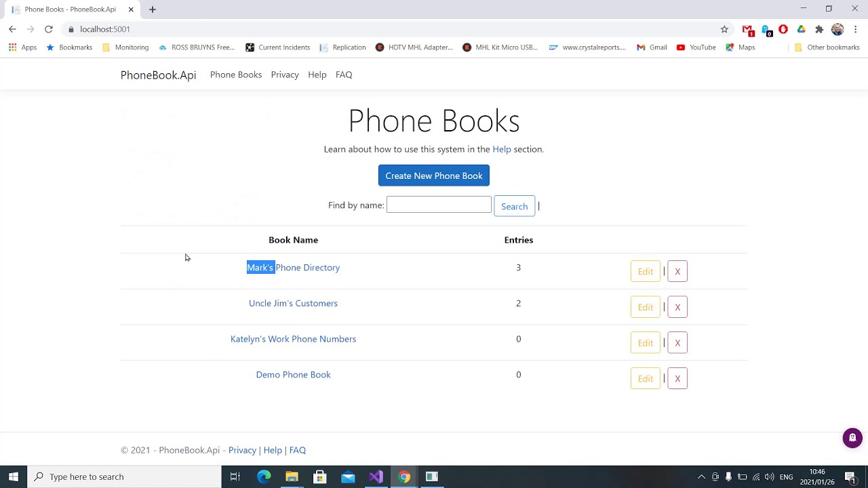Expand Other bookmarks folder

(x=827, y=47)
